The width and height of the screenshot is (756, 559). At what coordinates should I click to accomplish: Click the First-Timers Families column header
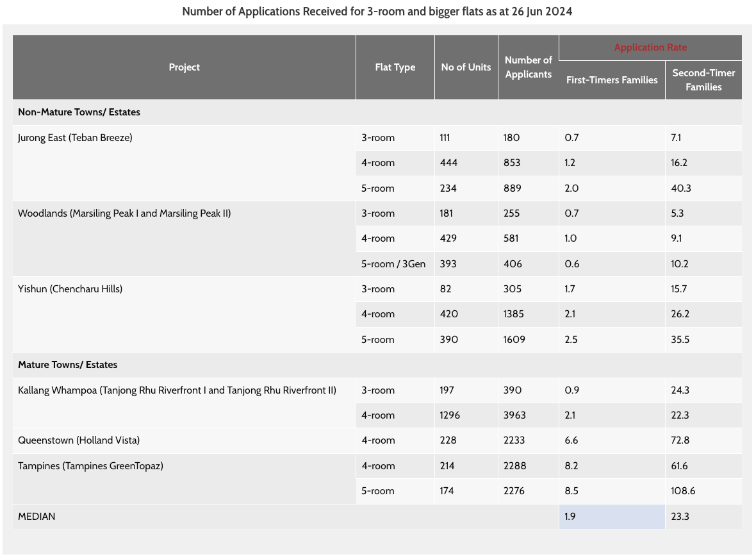point(612,80)
